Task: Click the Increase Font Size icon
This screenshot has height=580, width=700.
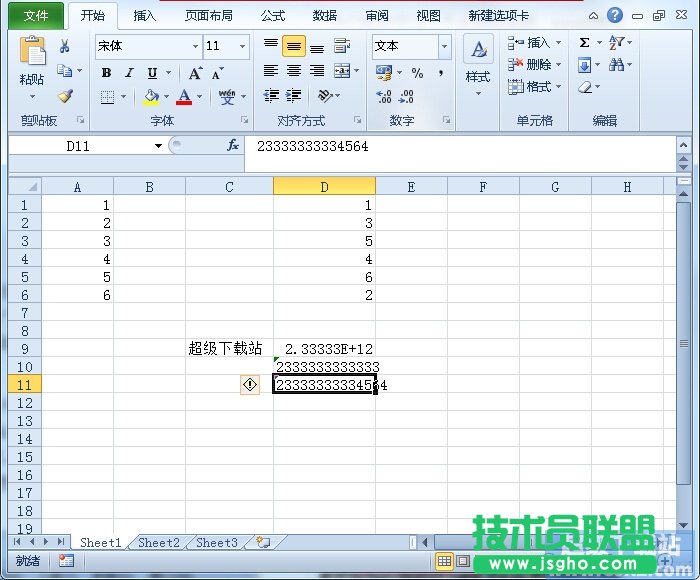Action: pos(195,73)
